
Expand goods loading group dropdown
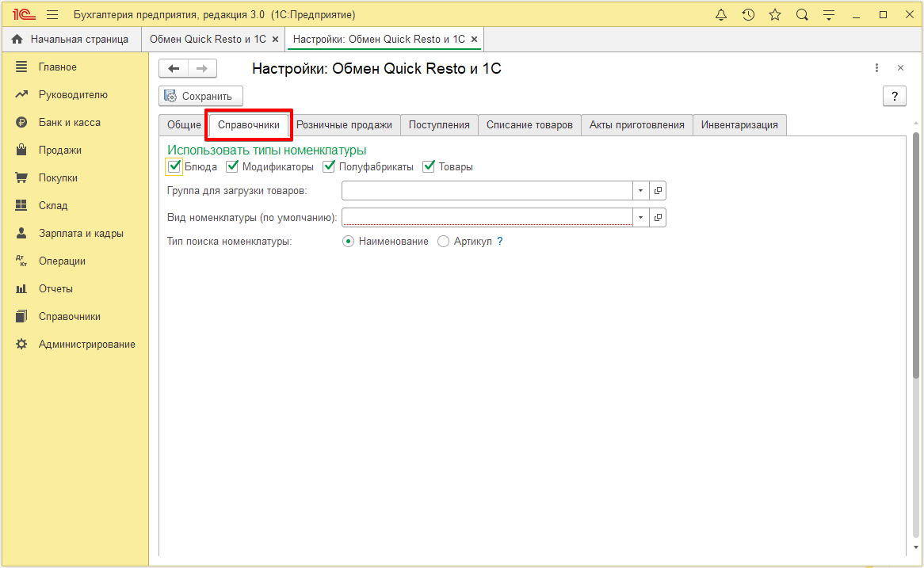click(640, 190)
